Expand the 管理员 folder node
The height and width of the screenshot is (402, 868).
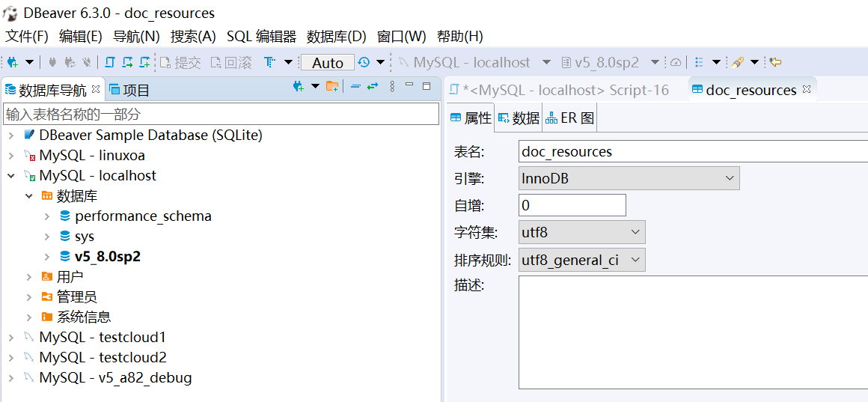pyautogui.click(x=29, y=297)
